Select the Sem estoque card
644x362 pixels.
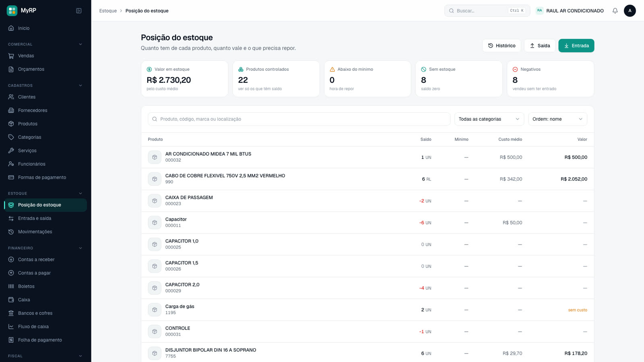459,79
